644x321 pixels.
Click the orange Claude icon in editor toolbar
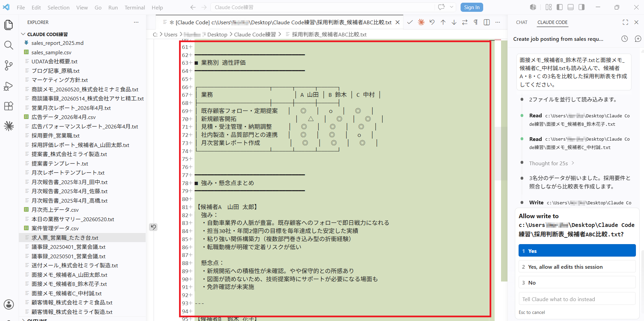coord(421,22)
